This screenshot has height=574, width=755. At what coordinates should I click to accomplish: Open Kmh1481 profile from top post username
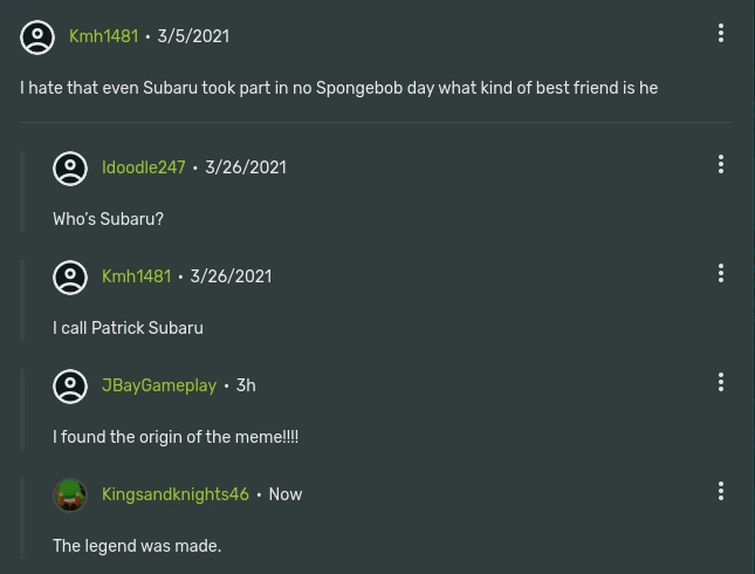[103, 37]
